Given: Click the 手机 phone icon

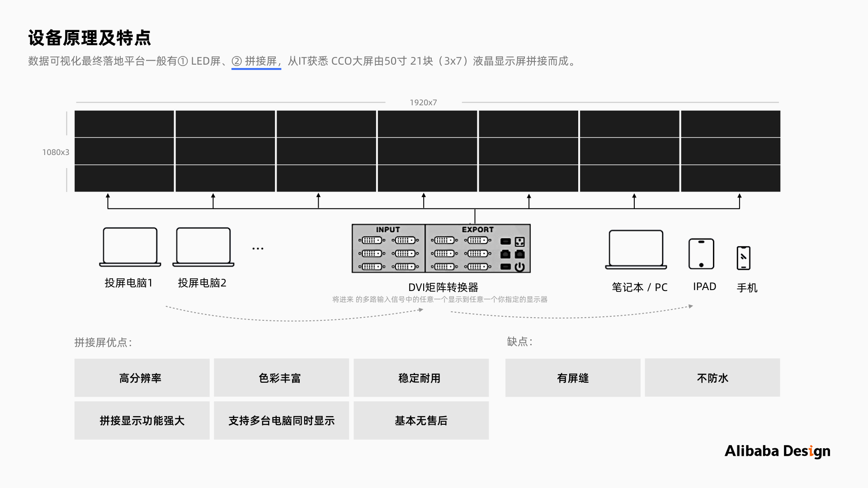Looking at the screenshot, I should (x=743, y=258).
